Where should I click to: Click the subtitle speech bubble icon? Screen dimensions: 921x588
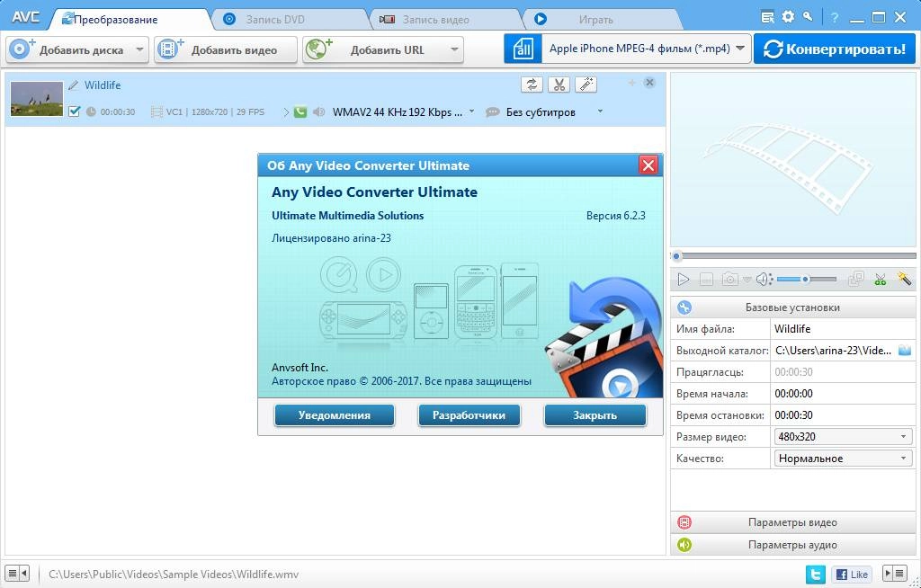(x=493, y=111)
